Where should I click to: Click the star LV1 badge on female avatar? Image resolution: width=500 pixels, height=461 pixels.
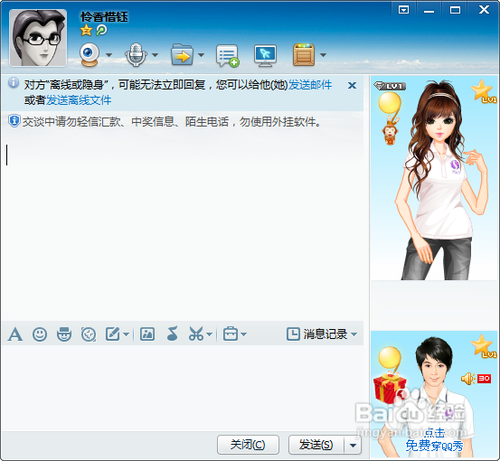click(x=483, y=91)
